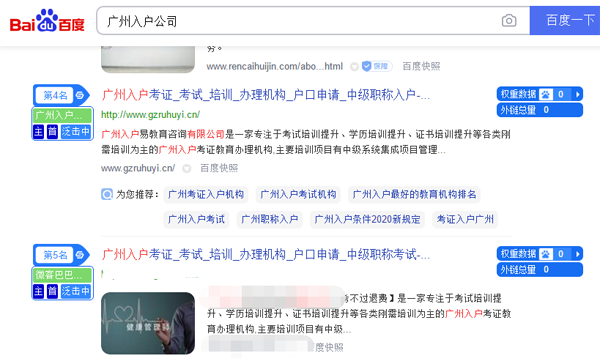
Task: Click the green 微客巴巴... label
Action: pos(63,275)
